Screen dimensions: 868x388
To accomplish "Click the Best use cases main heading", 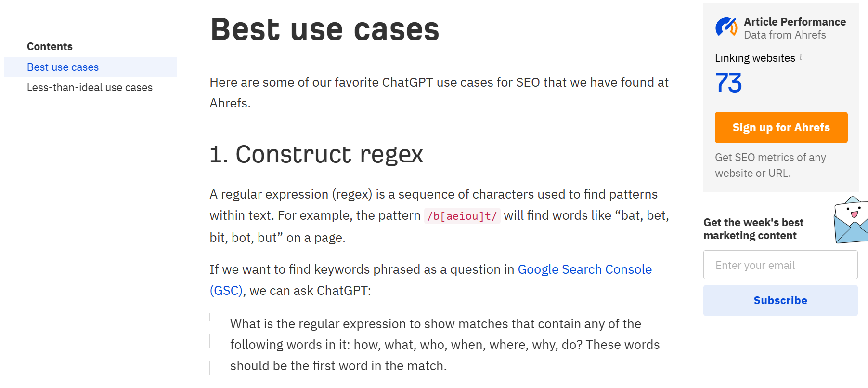I will [324, 29].
